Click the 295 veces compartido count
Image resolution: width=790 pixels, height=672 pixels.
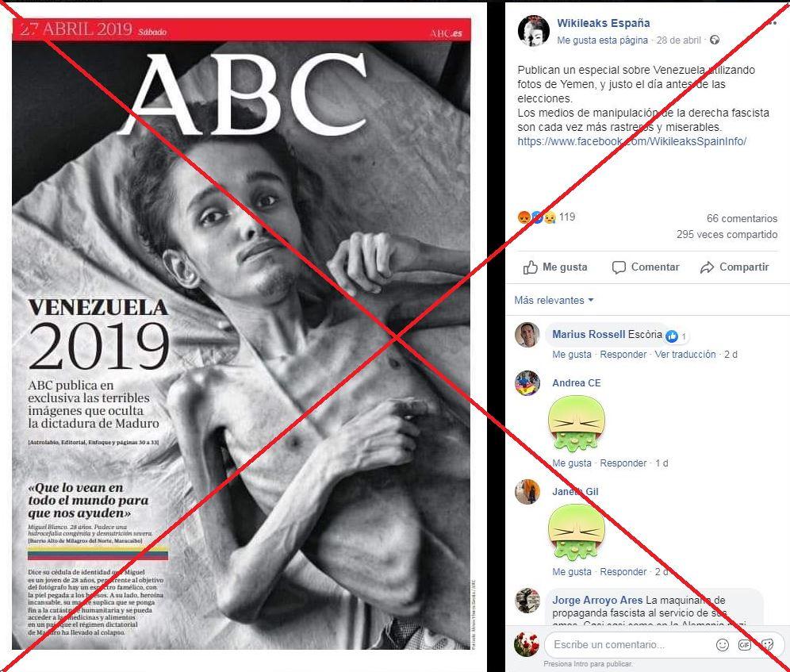coord(727,234)
